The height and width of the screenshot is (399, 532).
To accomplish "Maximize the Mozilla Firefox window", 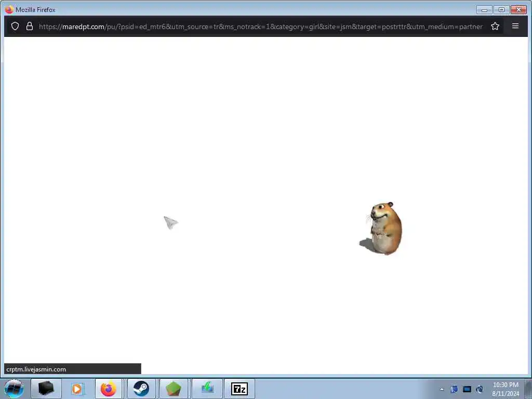I will pos(501,10).
